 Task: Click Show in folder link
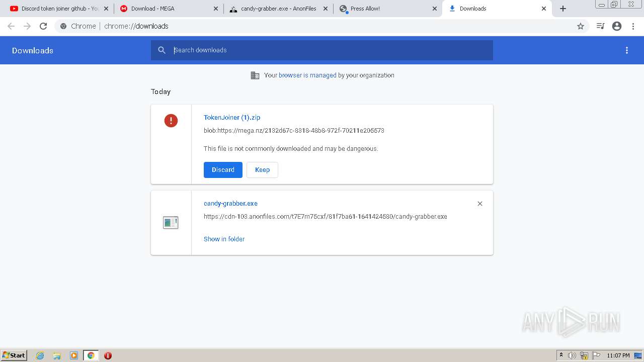coord(224,239)
